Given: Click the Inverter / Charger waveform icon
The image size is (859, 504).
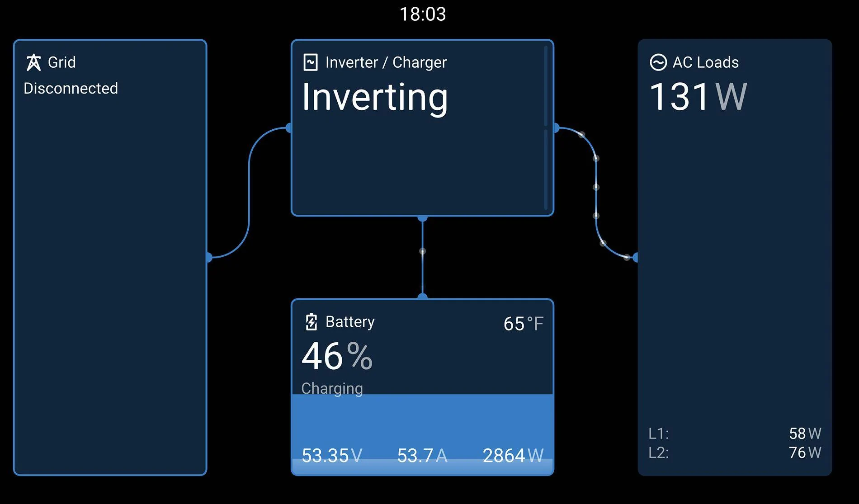Looking at the screenshot, I should (x=311, y=62).
